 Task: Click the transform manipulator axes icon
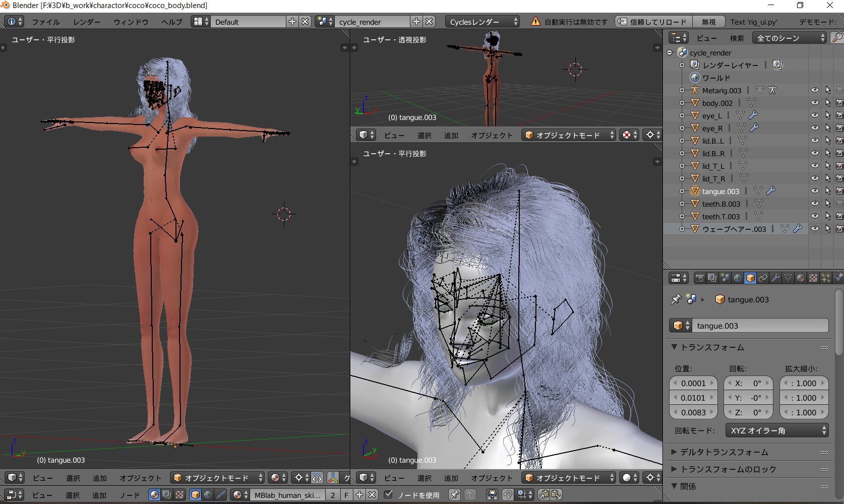pyautogui.click(x=333, y=477)
